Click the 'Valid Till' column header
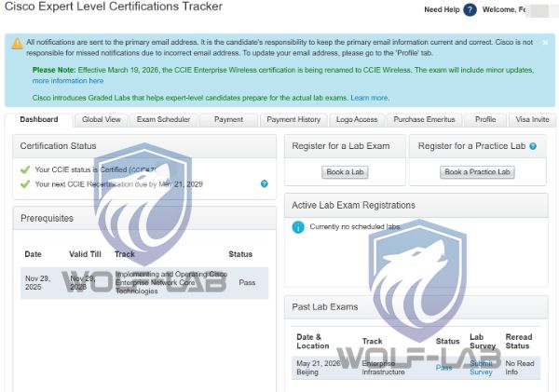This screenshot has width=559, height=392. click(x=85, y=254)
